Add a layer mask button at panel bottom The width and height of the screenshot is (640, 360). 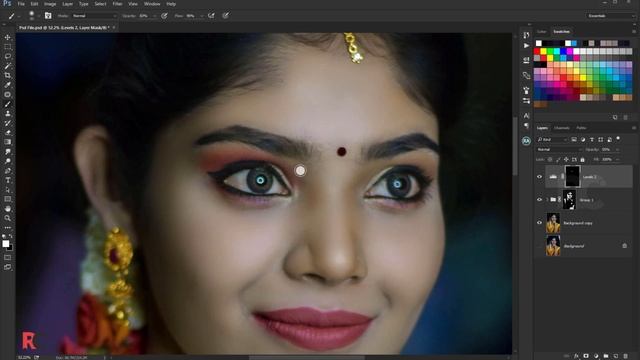click(586, 356)
